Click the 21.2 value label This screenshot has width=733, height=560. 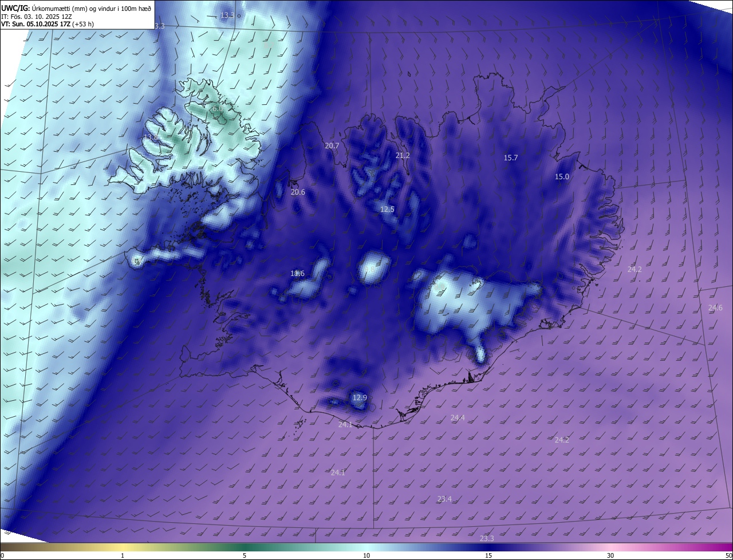point(403,156)
